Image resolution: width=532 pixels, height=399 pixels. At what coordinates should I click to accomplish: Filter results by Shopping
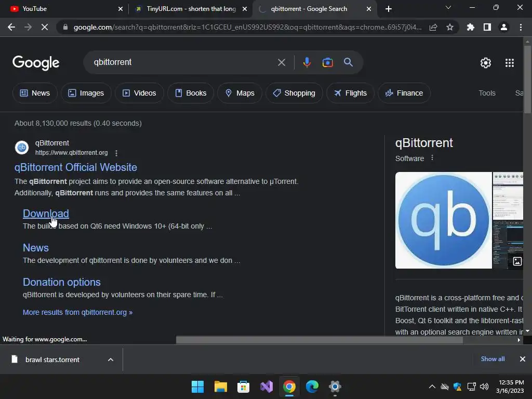(x=294, y=93)
